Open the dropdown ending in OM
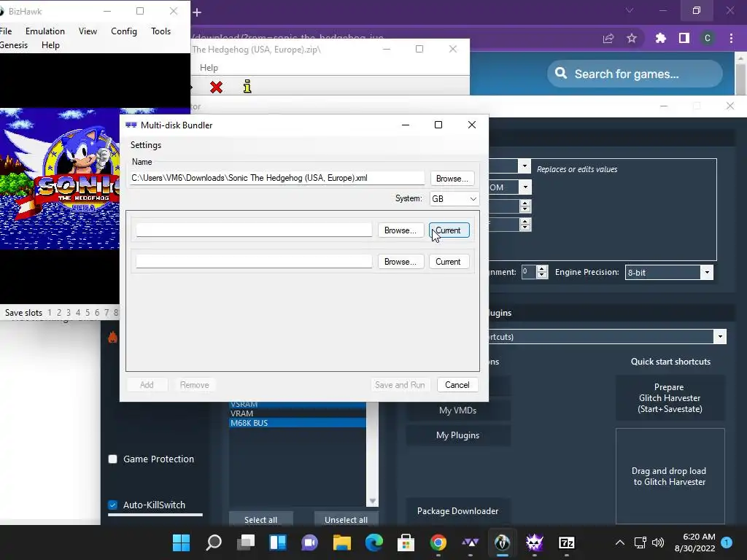This screenshot has width=747, height=560. [x=525, y=187]
